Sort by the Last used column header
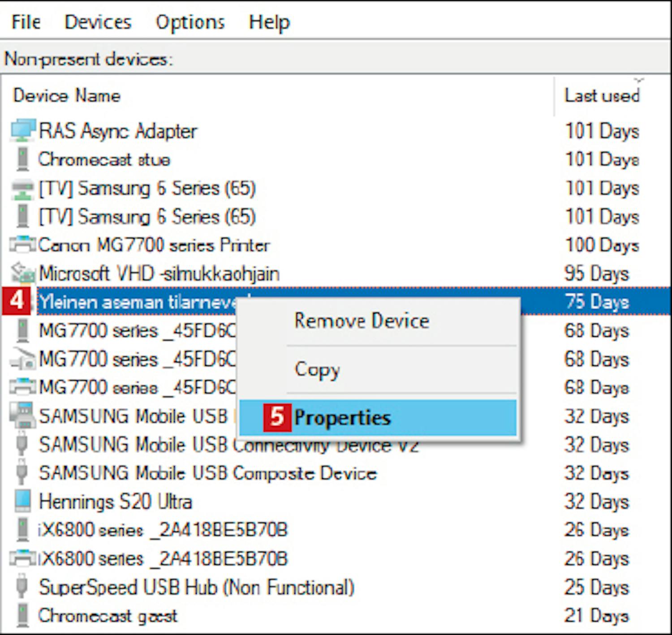Viewport: 672px width, 635px height. (x=602, y=95)
